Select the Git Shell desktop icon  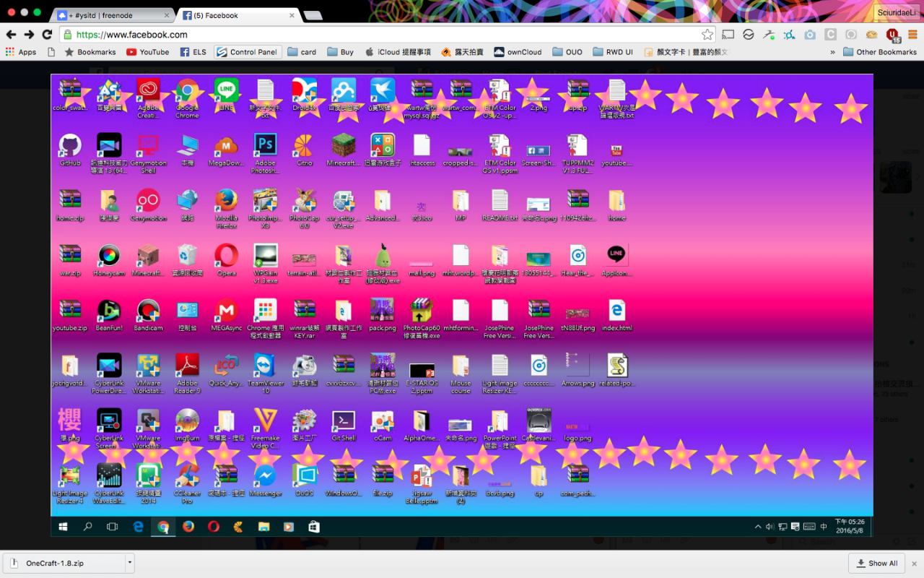click(x=343, y=422)
